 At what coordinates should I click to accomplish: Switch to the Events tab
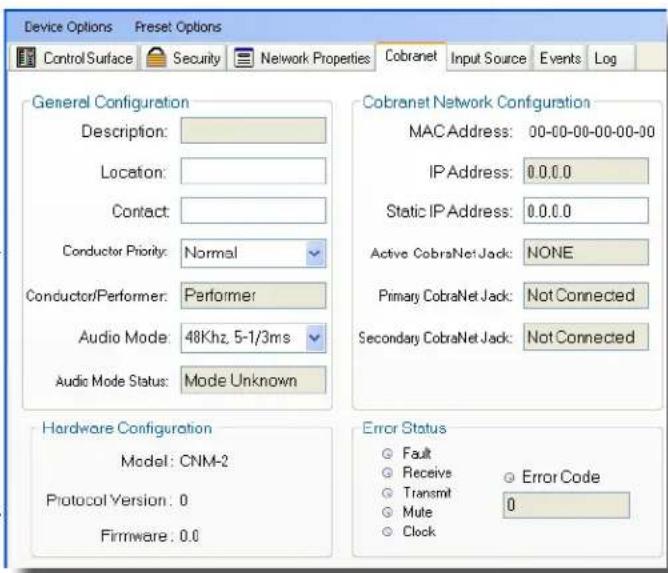560,58
